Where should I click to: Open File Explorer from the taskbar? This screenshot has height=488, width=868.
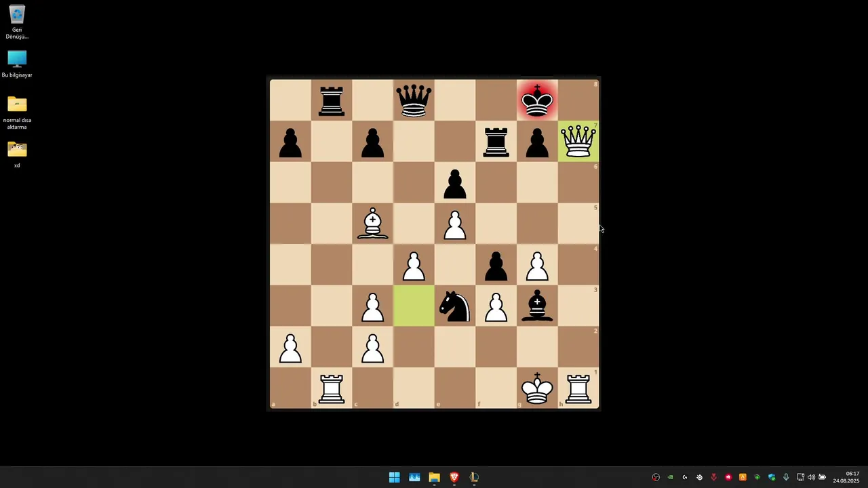(434, 477)
